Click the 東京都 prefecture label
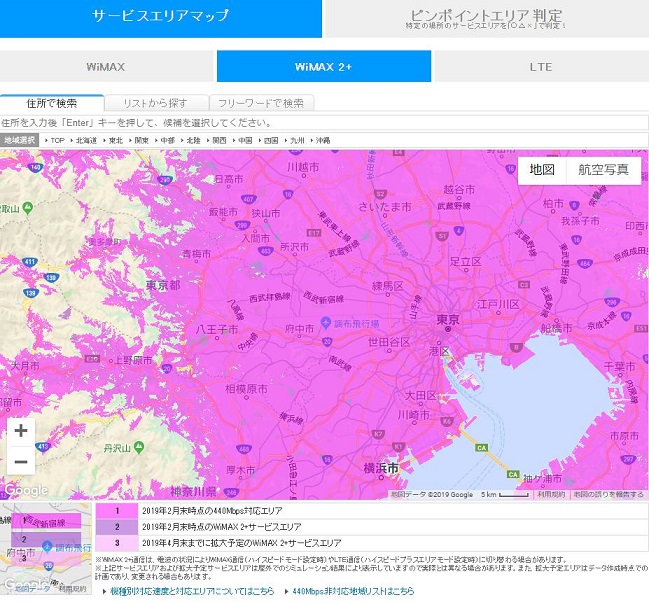This screenshot has height=602, width=649. pos(163,285)
